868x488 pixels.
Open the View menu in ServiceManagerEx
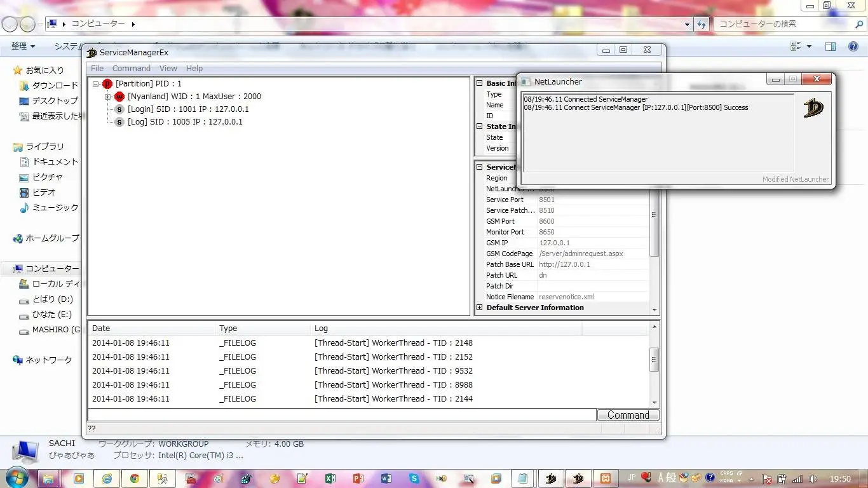pyautogui.click(x=168, y=69)
